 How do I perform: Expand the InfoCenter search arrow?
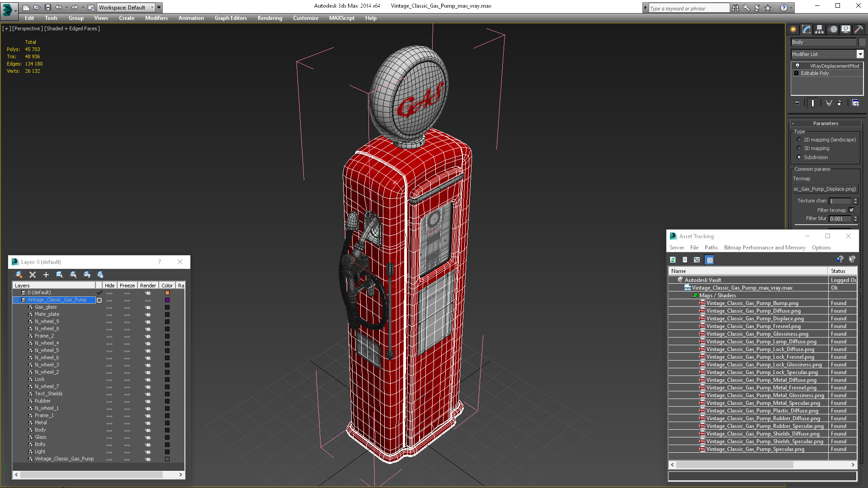645,8
